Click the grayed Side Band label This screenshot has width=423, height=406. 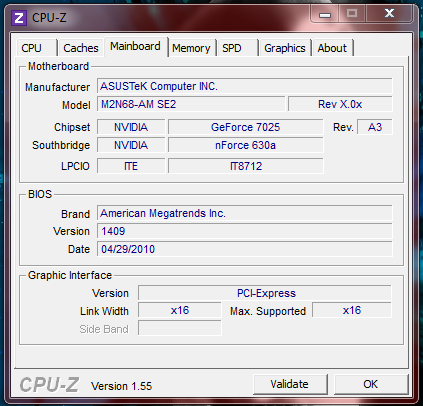[104, 329]
